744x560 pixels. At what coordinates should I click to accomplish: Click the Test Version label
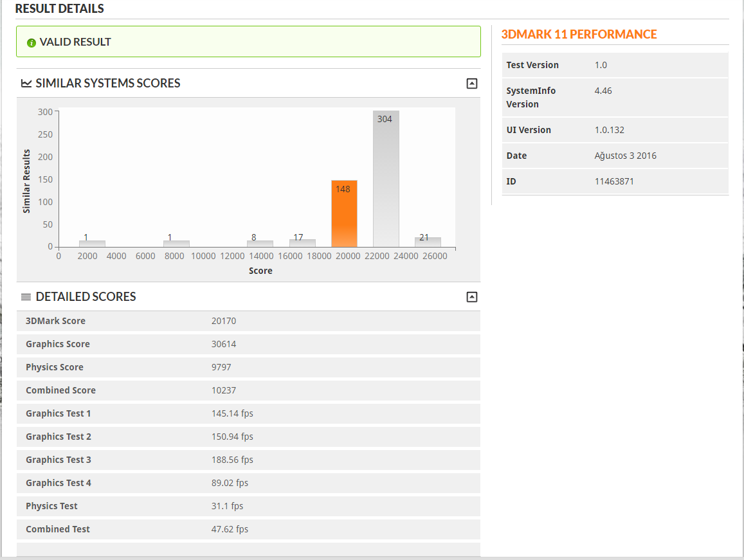click(x=532, y=66)
